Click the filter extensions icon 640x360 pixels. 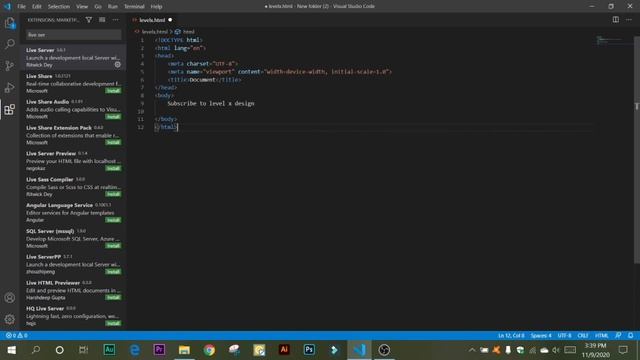89,20
